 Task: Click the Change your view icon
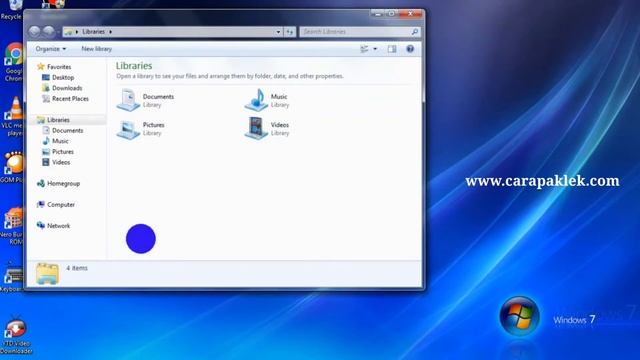[364, 49]
